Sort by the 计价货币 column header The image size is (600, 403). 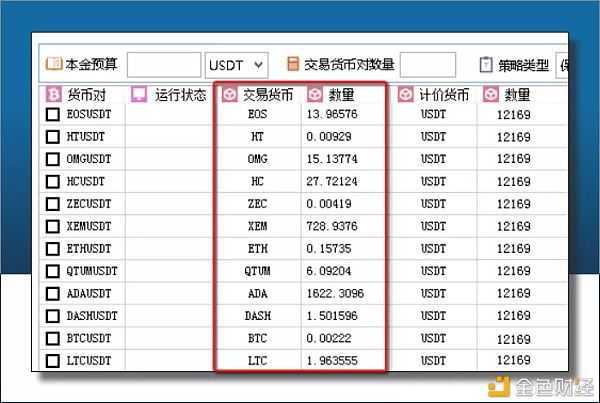[x=444, y=95]
